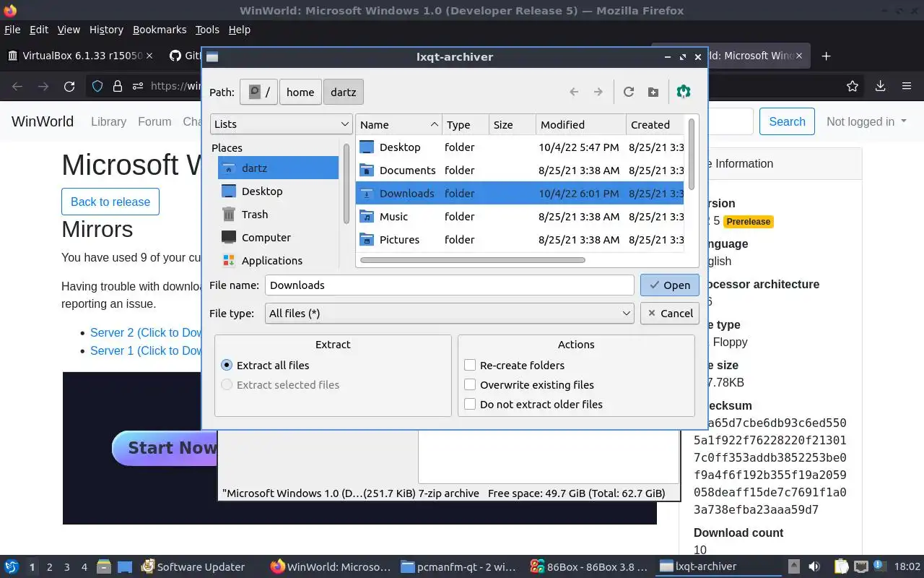
Task: Bookmark this page with star icon
Action: (853, 86)
